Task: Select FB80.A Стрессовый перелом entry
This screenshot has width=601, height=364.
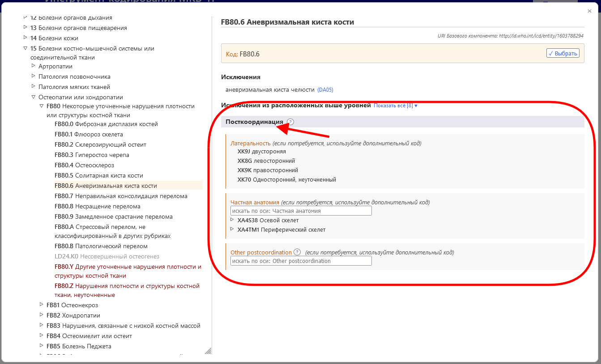Action: (112, 231)
